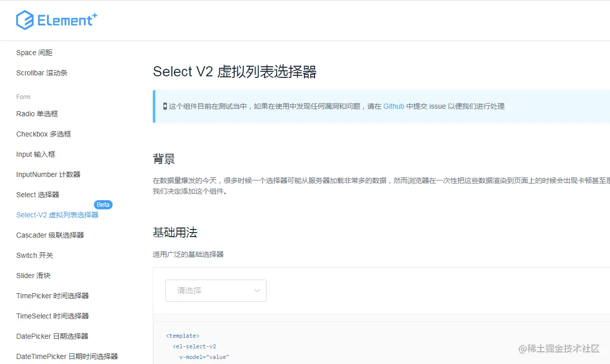This screenshot has height=364, width=610.
Task: Open InputNumber 计数器 page
Action: 49,174
